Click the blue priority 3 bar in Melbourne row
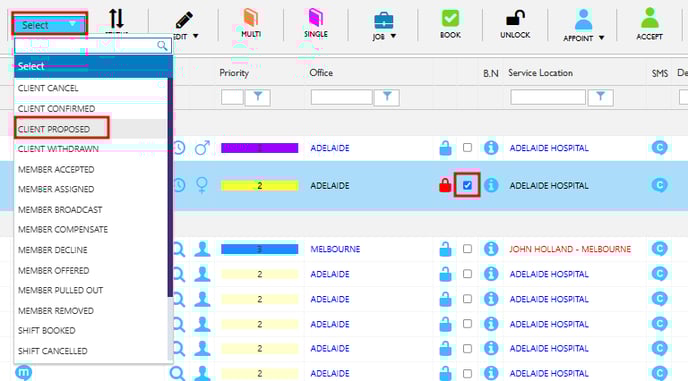The height and width of the screenshot is (381, 688). point(259,249)
